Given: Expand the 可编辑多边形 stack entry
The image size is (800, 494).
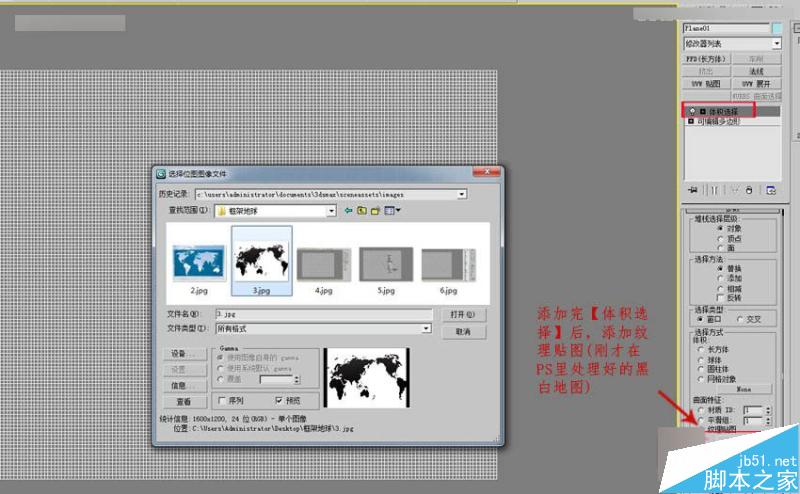Looking at the screenshot, I should pos(691,121).
